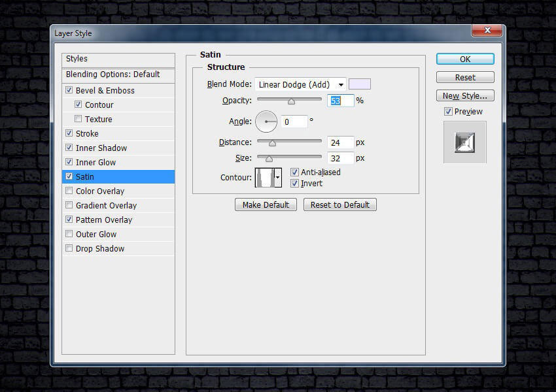The width and height of the screenshot is (556, 392).
Task: Toggle the Bevel & Emboss checkbox
Action: (x=69, y=90)
